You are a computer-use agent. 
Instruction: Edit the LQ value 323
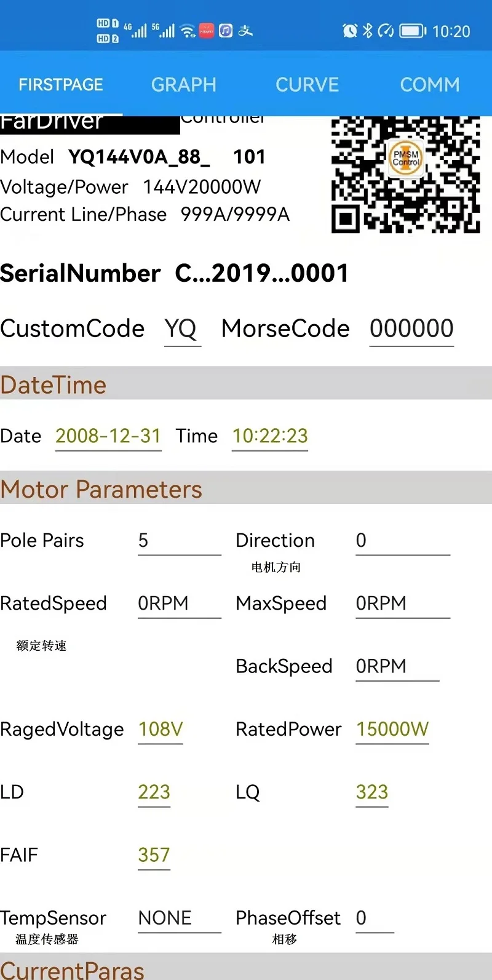point(372,792)
